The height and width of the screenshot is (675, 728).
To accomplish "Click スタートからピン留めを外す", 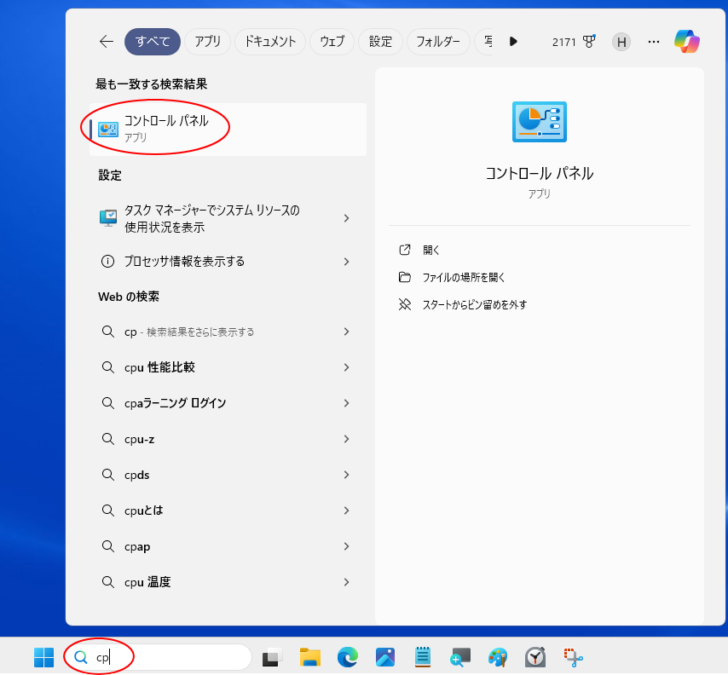I will tap(474, 305).
